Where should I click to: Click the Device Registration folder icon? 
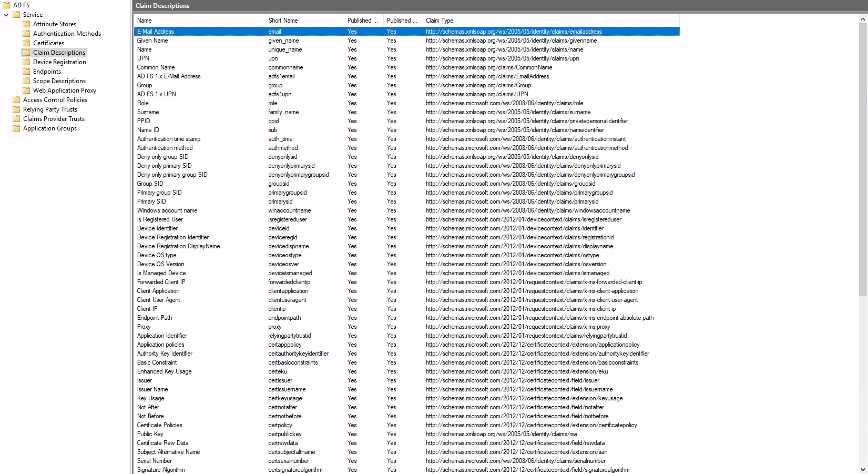26,62
